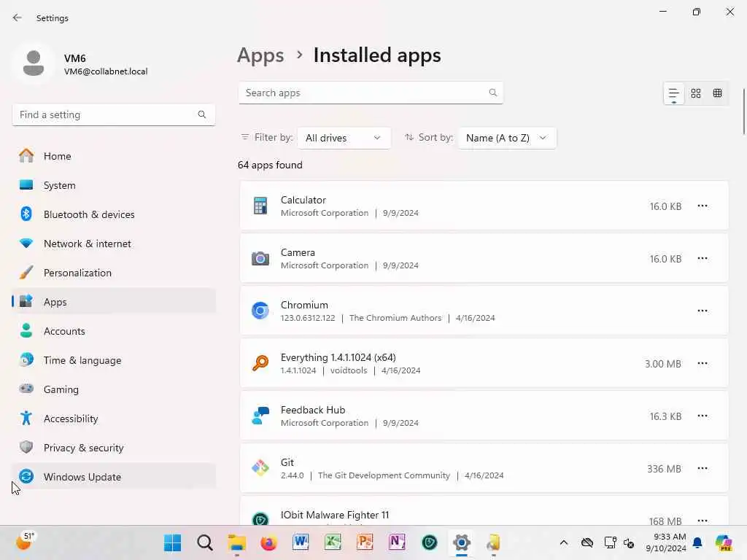
Task: Click the IObit Malware Fighter app icon
Action: (260, 518)
